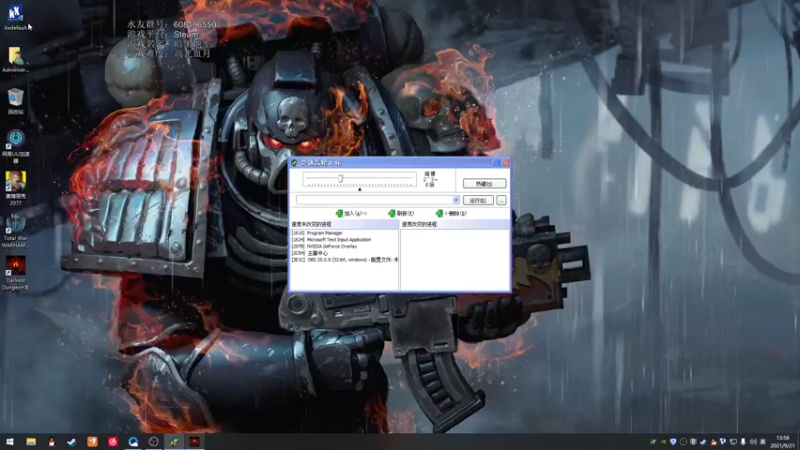800x450 pixels.
Task: Open Steam from the taskbar
Action: (x=71, y=442)
